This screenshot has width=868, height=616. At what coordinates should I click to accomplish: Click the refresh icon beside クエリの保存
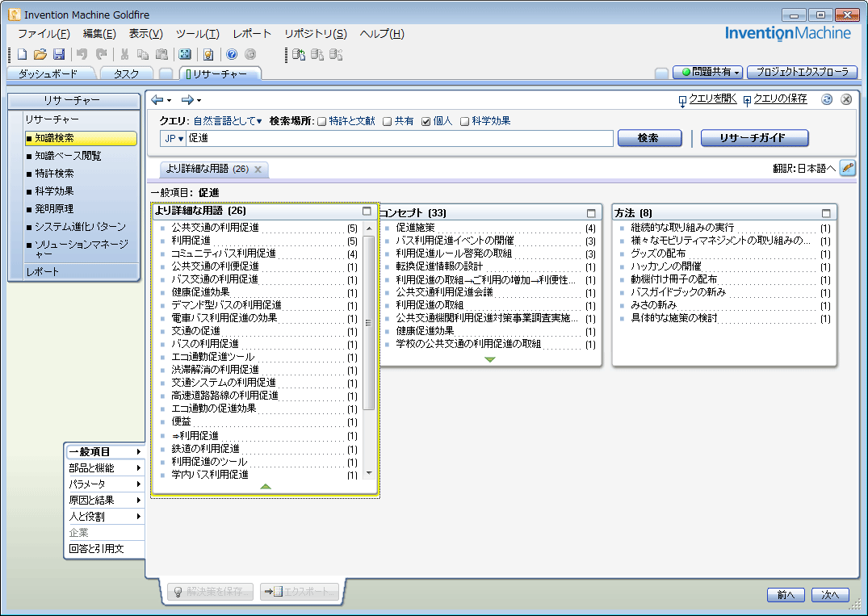pos(827,99)
